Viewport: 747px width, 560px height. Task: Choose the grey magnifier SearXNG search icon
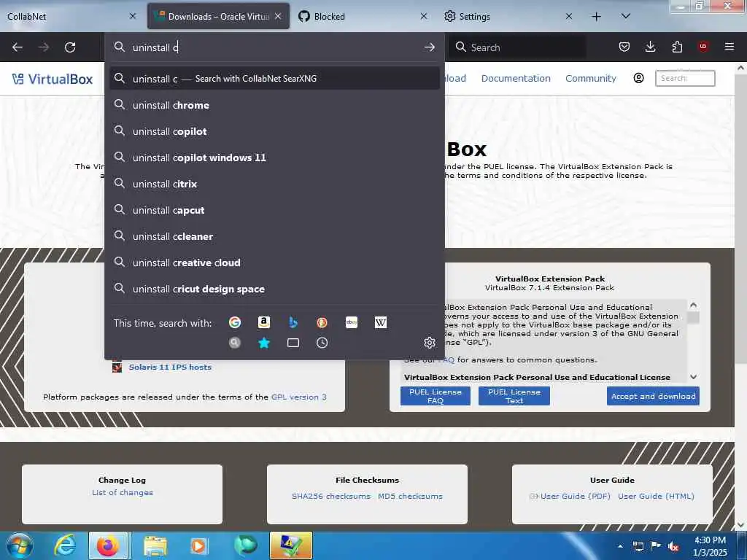click(235, 343)
